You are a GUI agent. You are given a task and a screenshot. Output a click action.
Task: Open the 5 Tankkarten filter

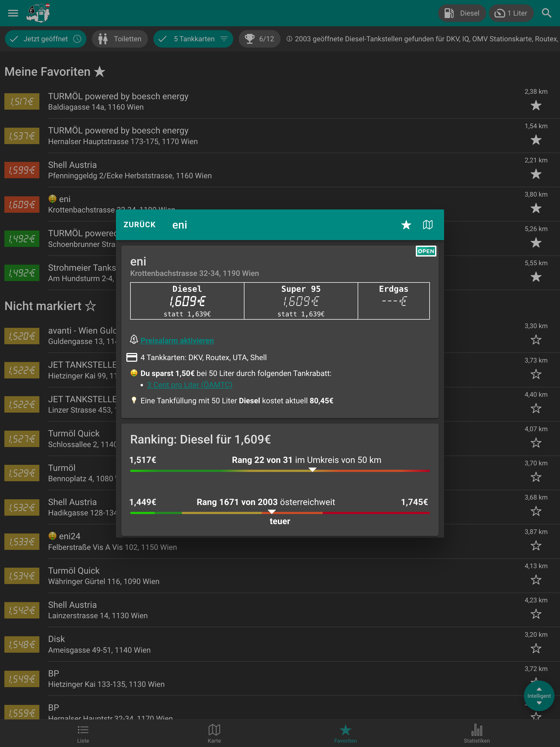(193, 39)
